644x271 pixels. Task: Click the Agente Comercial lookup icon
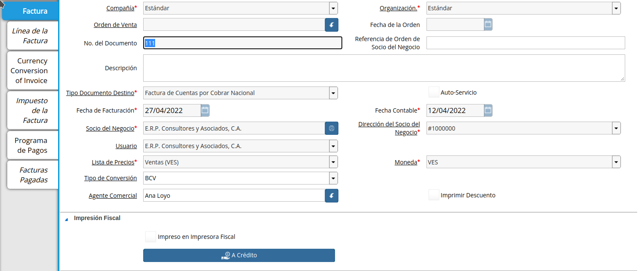tap(331, 196)
